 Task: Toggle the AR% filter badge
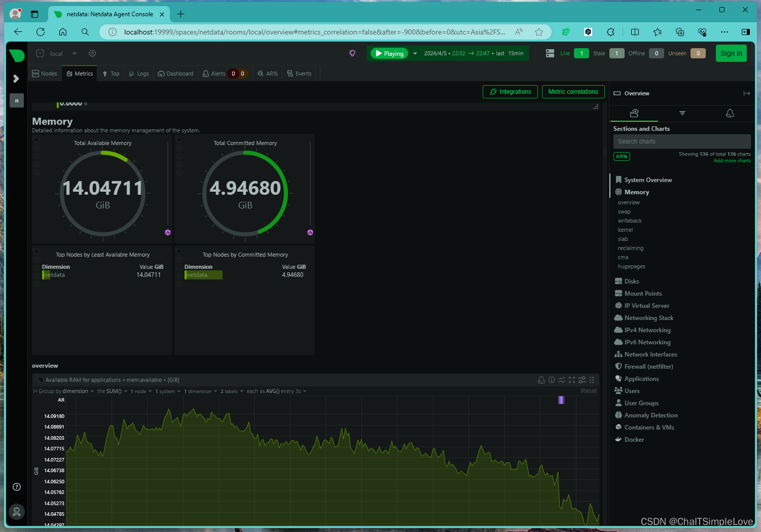(x=622, y=157)
